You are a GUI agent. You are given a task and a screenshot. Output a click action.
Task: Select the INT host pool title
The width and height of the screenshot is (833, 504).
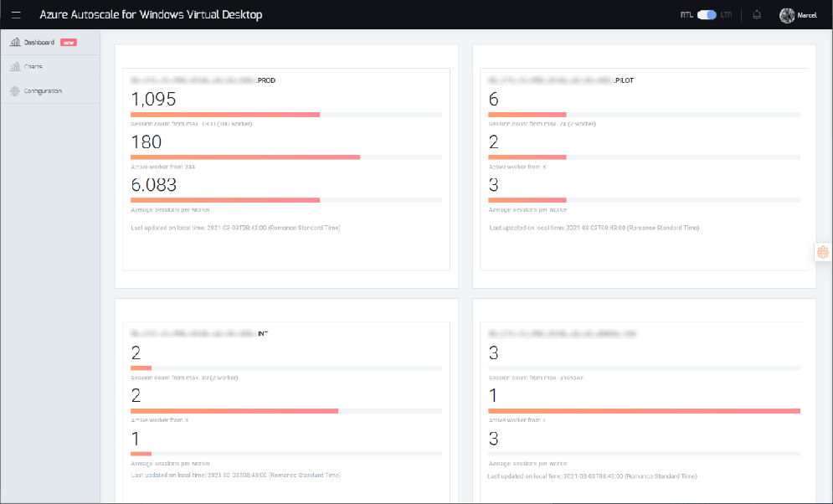pyautogui.click(x=200, y=334)
